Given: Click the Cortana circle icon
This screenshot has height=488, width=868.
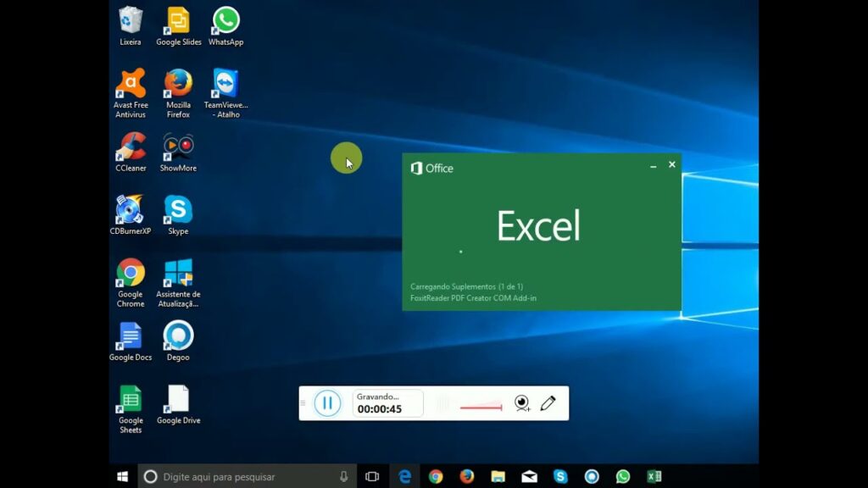Looking at the screenshot, I should 150,476.
